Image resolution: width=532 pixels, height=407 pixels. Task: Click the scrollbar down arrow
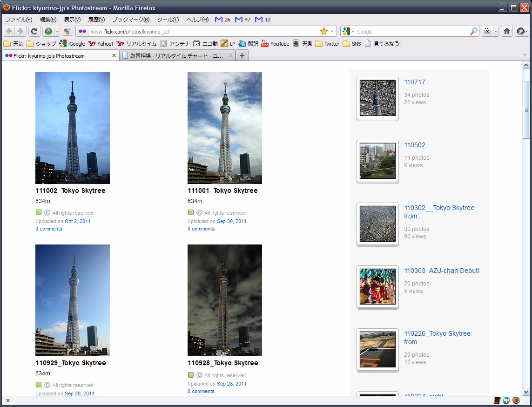tap(526, 392)
